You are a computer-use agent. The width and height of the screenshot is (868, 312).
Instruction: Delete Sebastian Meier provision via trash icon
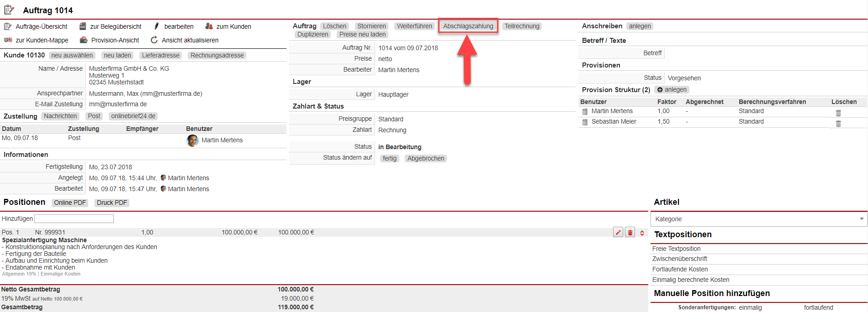coord(838,124)
